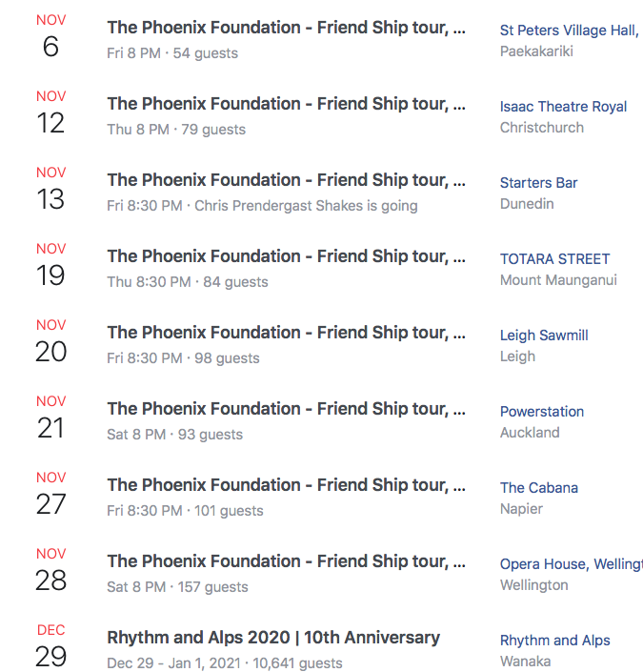The width and height of the screenshot is (643, 672).
Task: Open the Nov 19 Phoenix Foundation event title
Action: (x=286, y=256)
